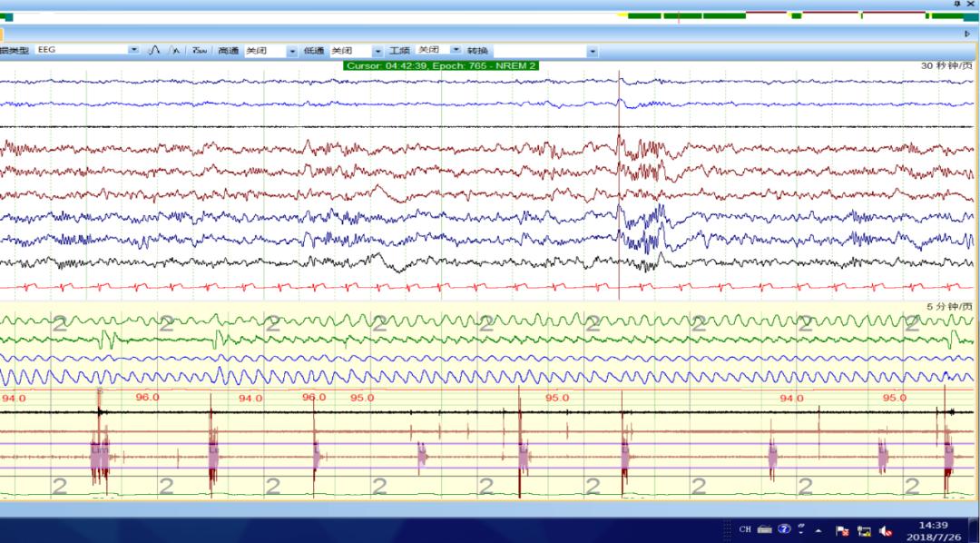Open the on-screen keyboard IME icon
This screenshot has width=980, height=543.
coord(764,529)
